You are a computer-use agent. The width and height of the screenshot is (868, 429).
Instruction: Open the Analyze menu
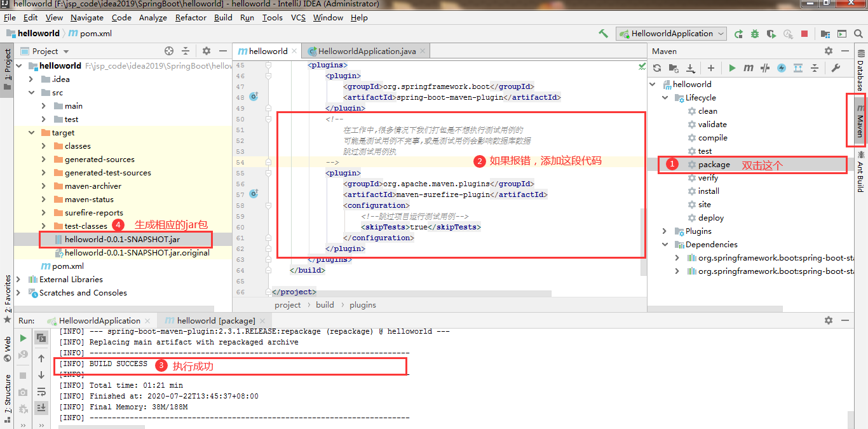tap(153, 18)
